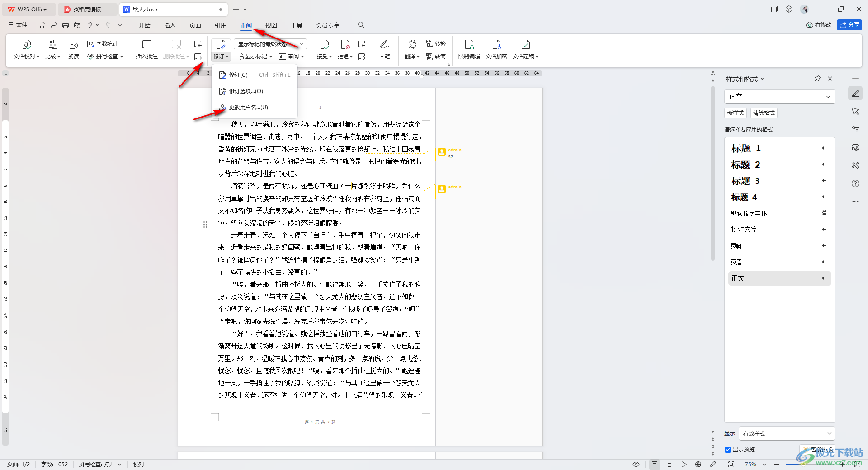
Task: Open the 审阅 pane dropdown
Action: [292, 56]
